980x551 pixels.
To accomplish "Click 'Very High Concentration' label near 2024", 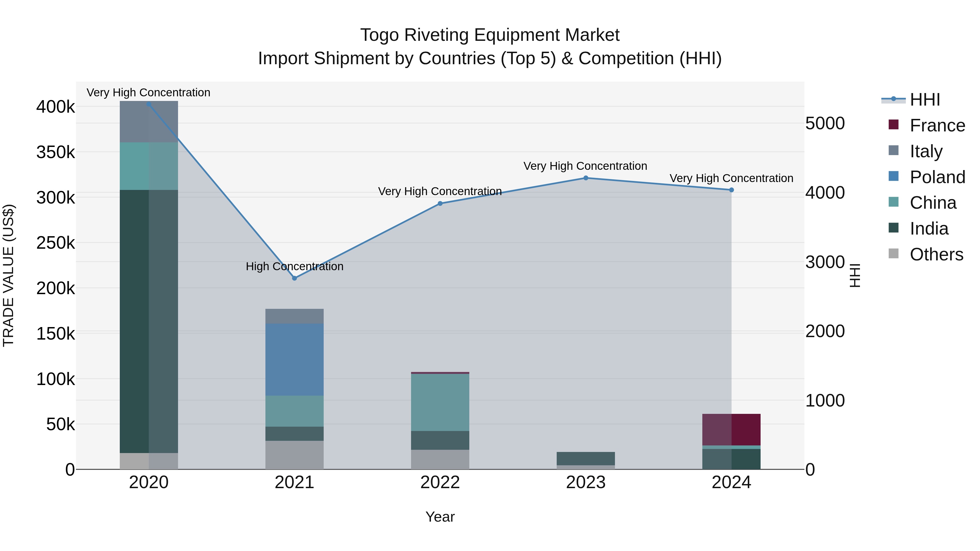I will coord(731,178).
